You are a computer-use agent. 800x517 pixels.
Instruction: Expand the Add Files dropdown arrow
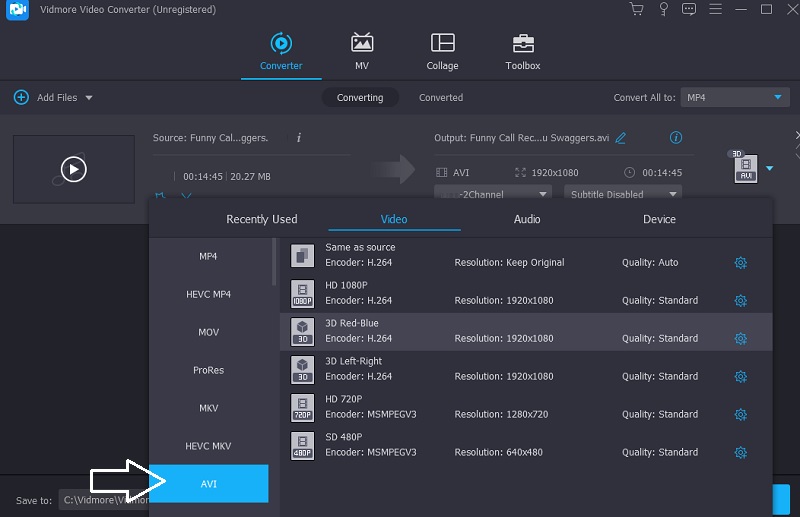(89, 98)
